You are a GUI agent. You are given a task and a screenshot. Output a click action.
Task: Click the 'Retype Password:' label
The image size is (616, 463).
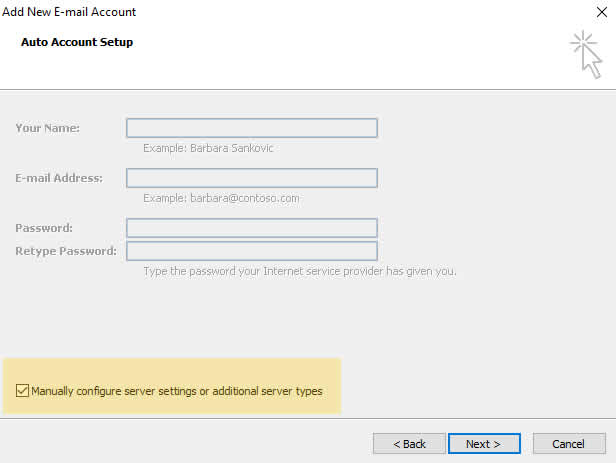[66, 251]
